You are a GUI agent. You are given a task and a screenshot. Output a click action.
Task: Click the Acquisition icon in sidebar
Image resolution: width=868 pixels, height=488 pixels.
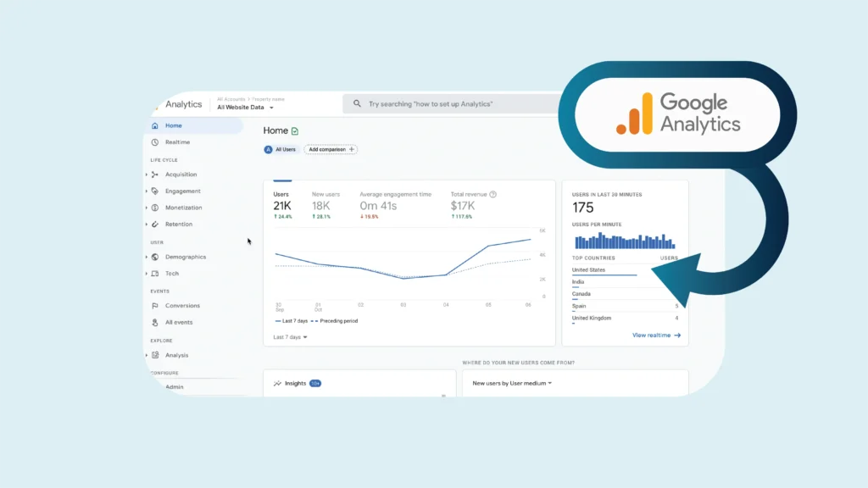[155, 175]
